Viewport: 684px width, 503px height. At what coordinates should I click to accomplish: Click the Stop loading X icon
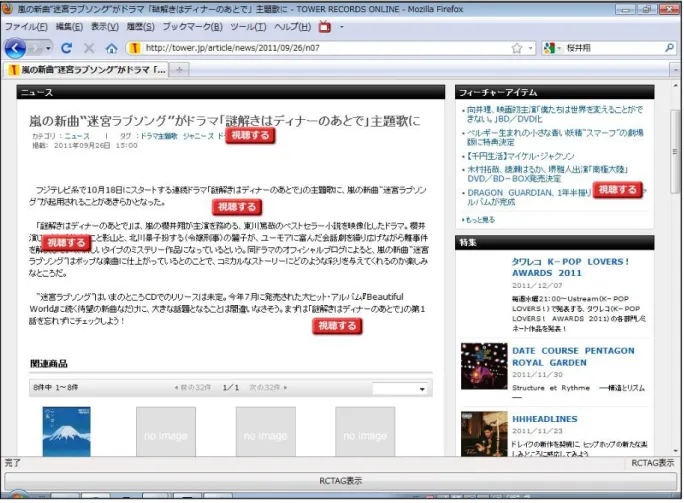click(x=89, y=48)
